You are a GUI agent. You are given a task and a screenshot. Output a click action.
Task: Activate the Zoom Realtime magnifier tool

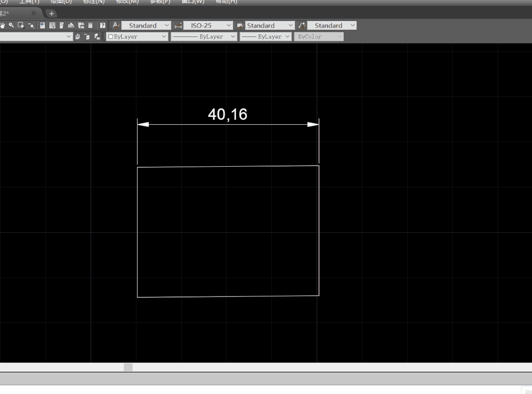click(x=11, y=26)
